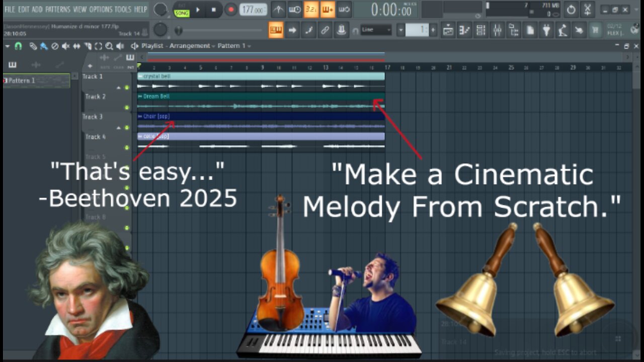644x362 pixels.
Task: Toggle wait for input before recording
Action: pos(295,10)
